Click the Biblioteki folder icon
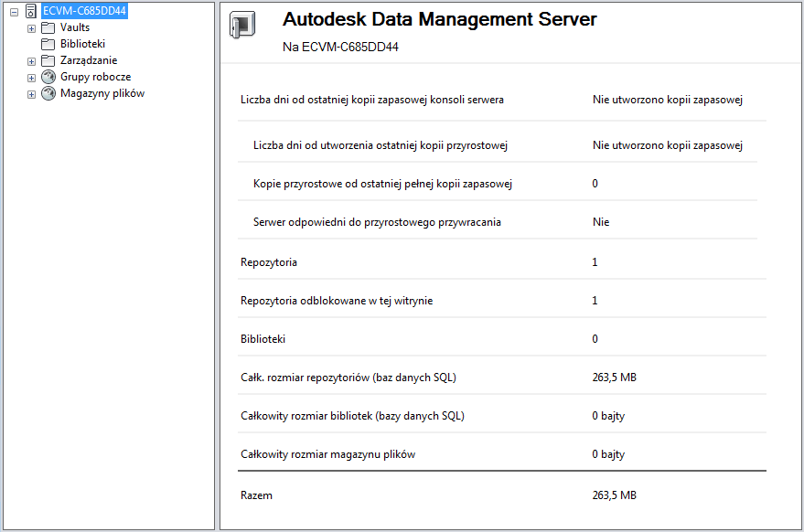This screenshot has width=804, height=532. coord(48,44)
